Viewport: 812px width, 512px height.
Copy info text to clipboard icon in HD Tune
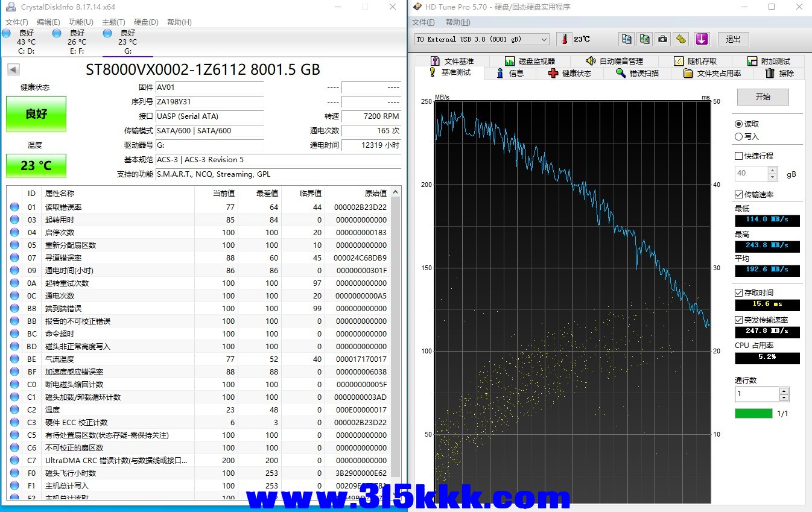point(627,39)
